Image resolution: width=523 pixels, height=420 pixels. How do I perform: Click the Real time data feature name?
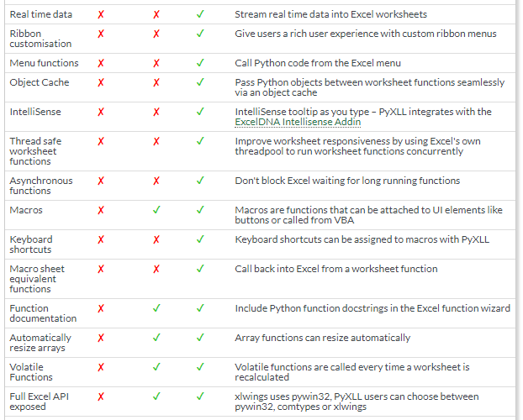pos(40,14)
